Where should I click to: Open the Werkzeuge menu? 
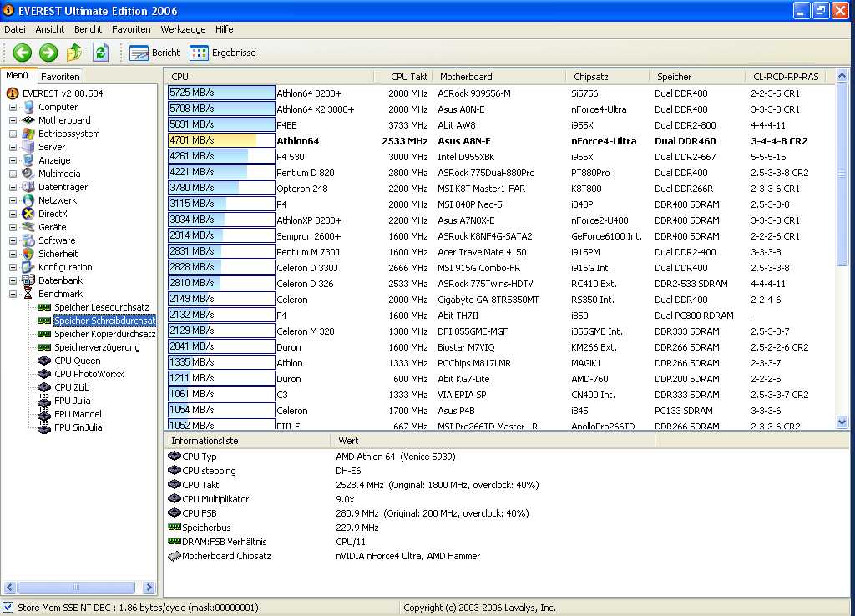[183, 29]
